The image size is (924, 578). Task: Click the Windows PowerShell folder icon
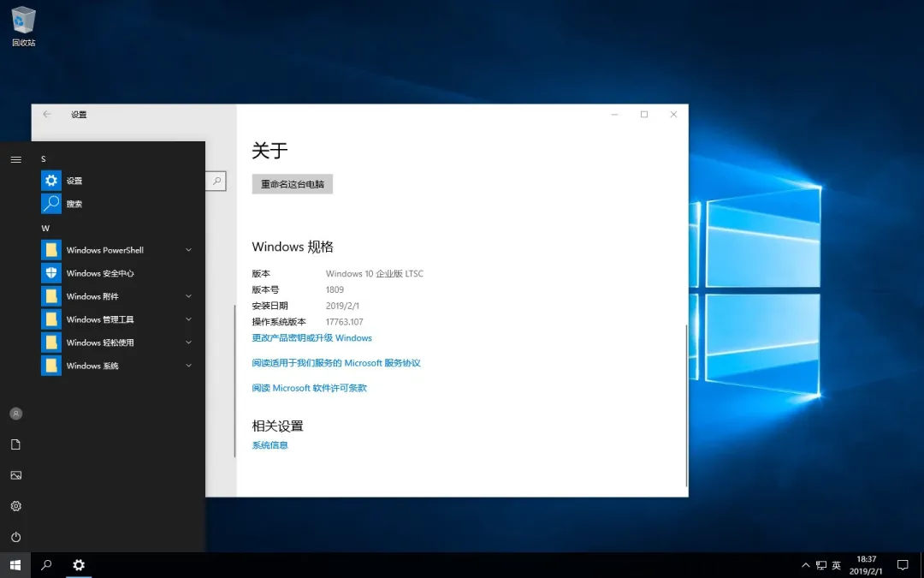51,250
